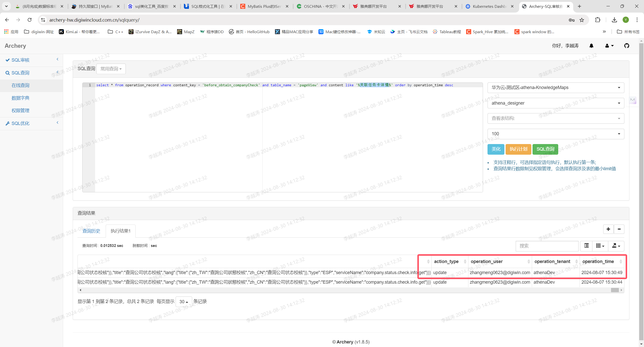Image resolution: width=644 pixels, height=347 pixels.
Task: Open the export data icon dropdown
Action: click(x=616, y=246)
